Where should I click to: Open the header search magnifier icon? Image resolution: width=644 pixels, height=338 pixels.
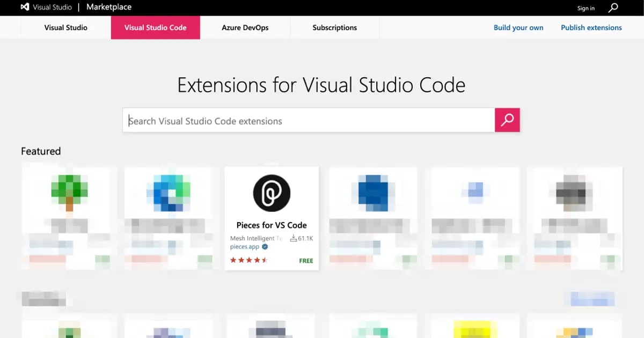pyautogui.click(x=613, y=8)
